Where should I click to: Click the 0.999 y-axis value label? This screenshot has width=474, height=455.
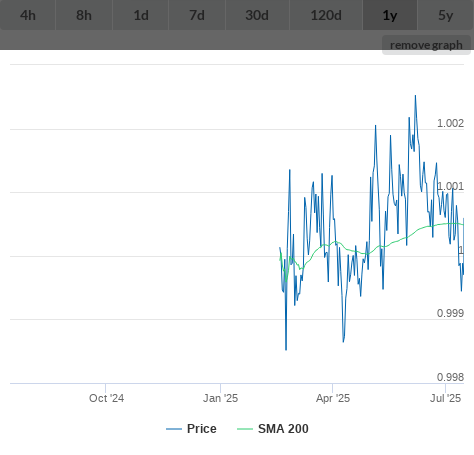pyautogui.click(x=450, y=313)
